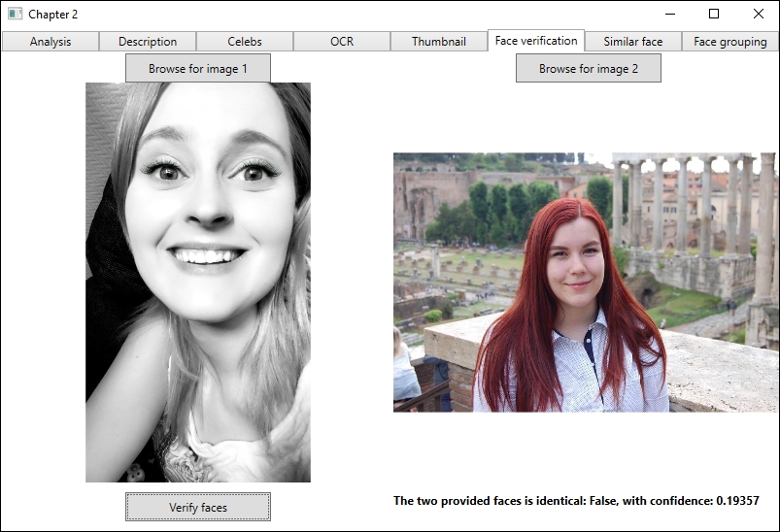Select the Face verification tab

[x=536, y=40]
